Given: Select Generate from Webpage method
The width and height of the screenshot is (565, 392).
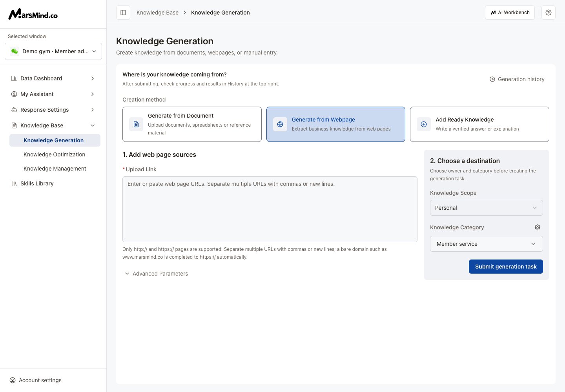Looking at the screenshot, I should 336,124.
